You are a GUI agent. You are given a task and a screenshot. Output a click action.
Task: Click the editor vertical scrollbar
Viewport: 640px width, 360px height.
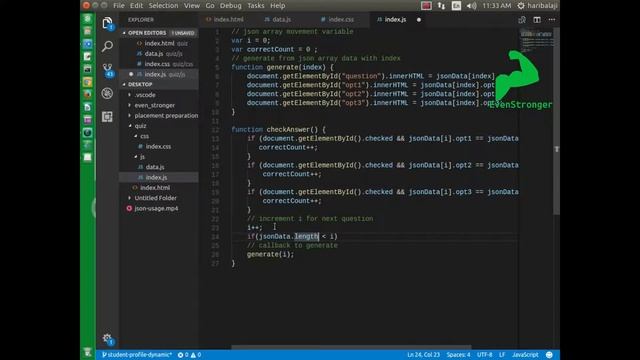[x=556, y=121]
